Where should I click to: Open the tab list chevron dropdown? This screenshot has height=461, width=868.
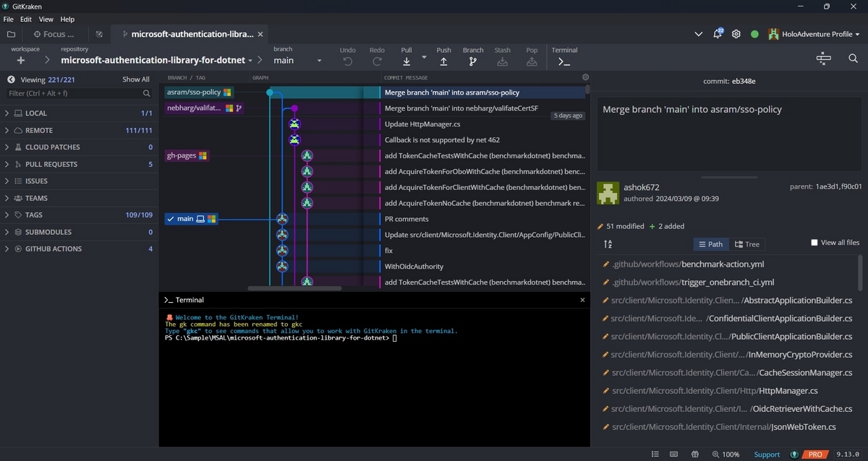pos(698,34)
